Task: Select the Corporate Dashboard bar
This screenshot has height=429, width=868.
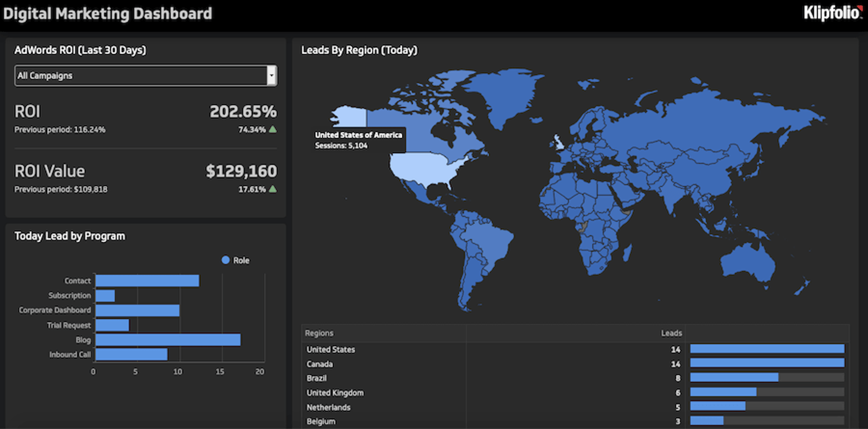Action: coord(137,311)
